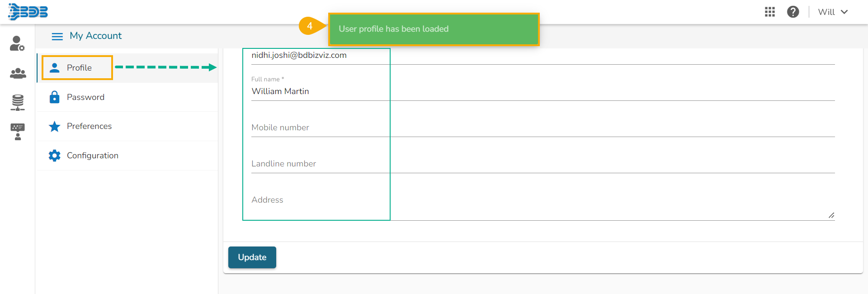Open user settings icon in left sidebar

click(x=17, y=43)
